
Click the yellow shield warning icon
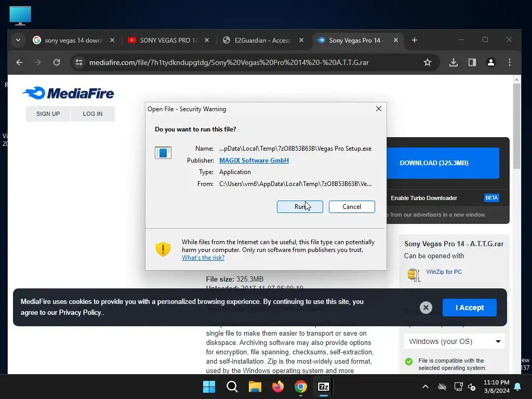pos(163,249)
